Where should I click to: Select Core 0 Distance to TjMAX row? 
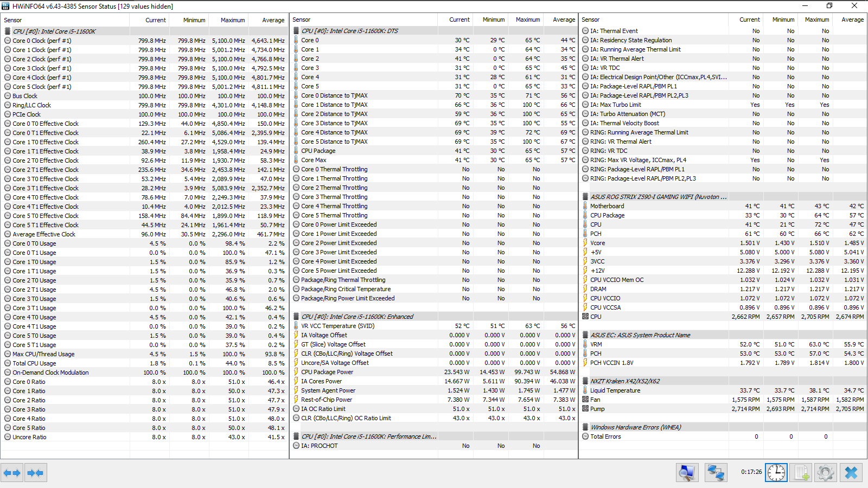434,95
